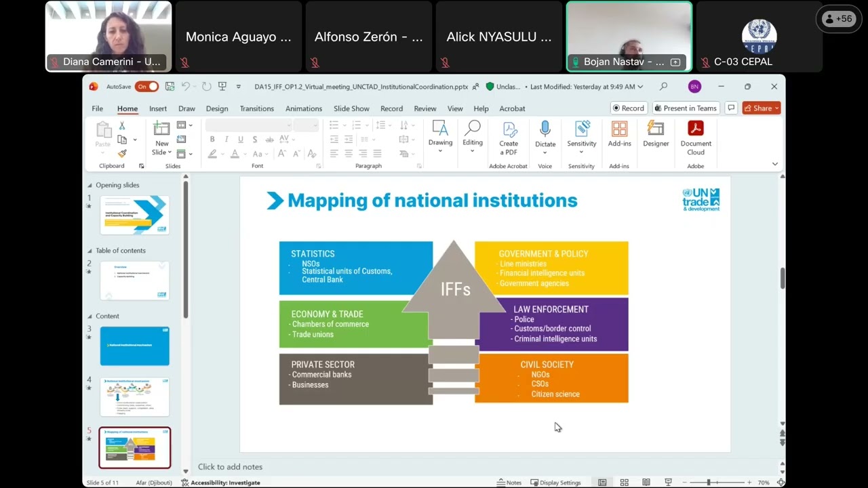Open the Designer pane
Viewport: 868px width, 488px height.
tap(656, 134)
